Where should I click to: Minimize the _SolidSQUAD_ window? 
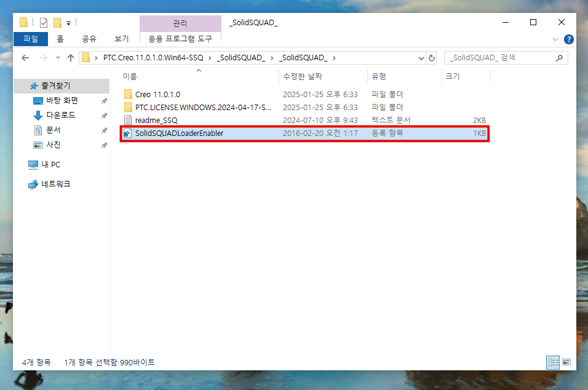506,23
